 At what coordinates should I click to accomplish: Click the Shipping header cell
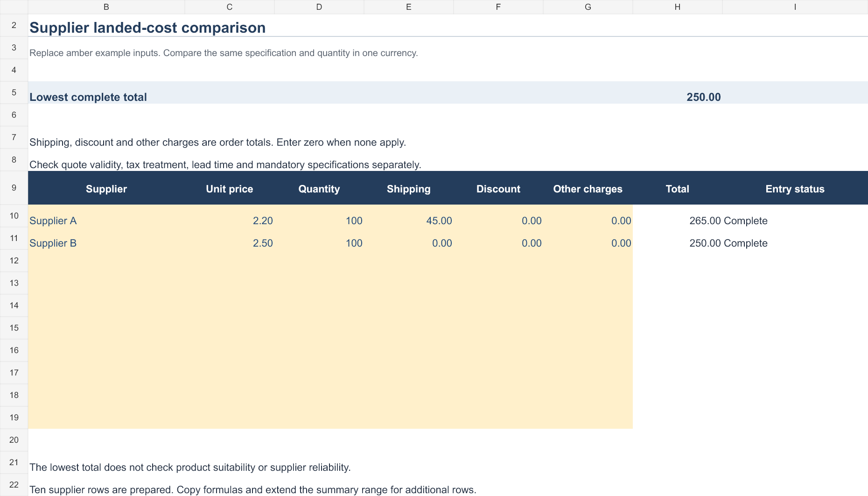pos(409,188)
